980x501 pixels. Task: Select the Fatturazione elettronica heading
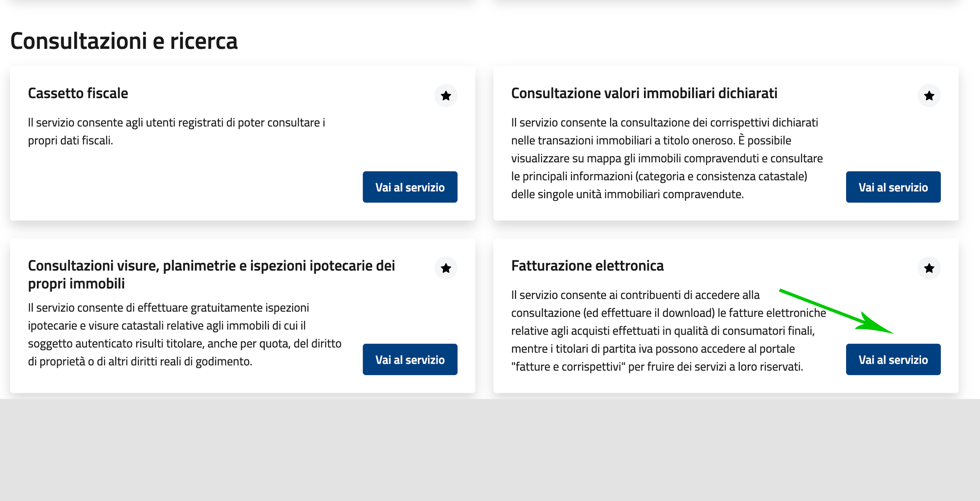click(x=587, y=266)
